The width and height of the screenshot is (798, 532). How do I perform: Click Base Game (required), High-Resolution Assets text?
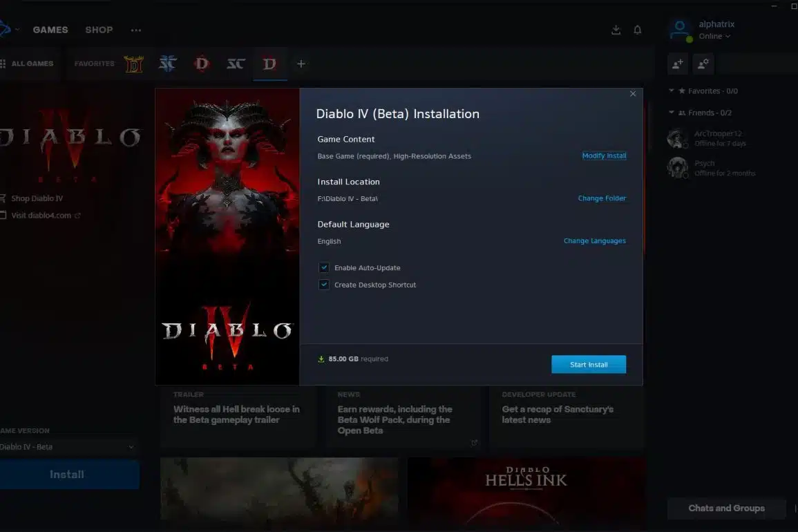tap(395, 156)
